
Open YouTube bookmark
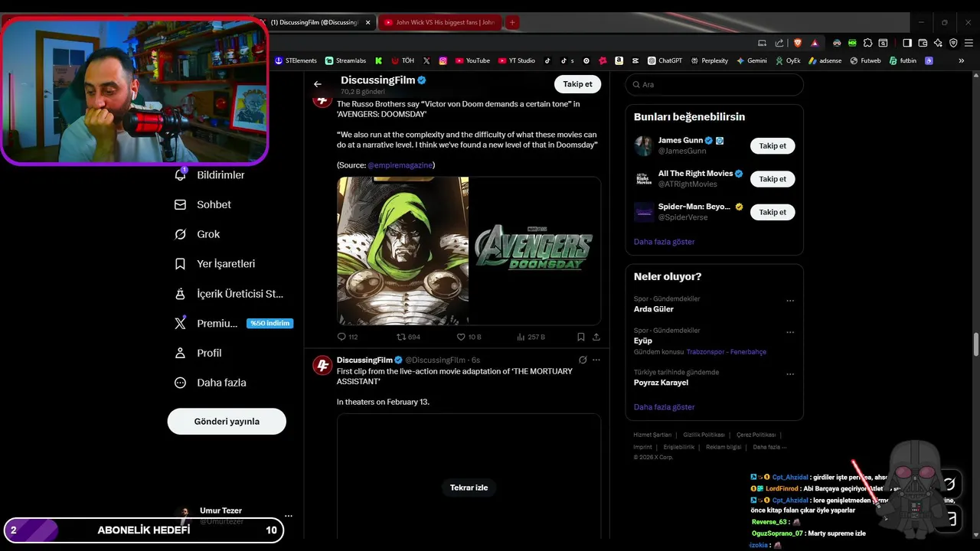tap(472, 60)
